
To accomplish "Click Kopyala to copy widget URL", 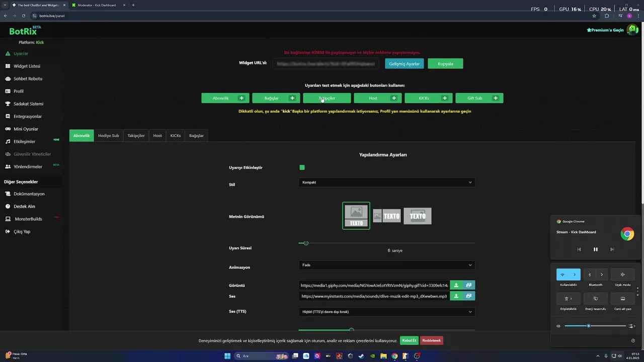I will (445, 64).
